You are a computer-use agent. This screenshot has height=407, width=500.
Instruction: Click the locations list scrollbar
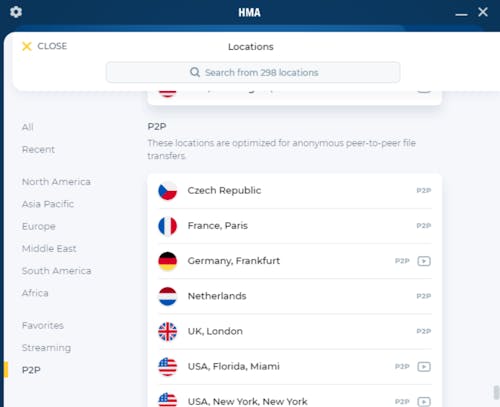[496, 392]
